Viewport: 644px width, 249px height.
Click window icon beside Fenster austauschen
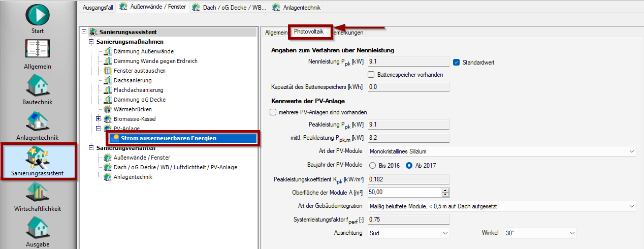click(x=107, y=71)
